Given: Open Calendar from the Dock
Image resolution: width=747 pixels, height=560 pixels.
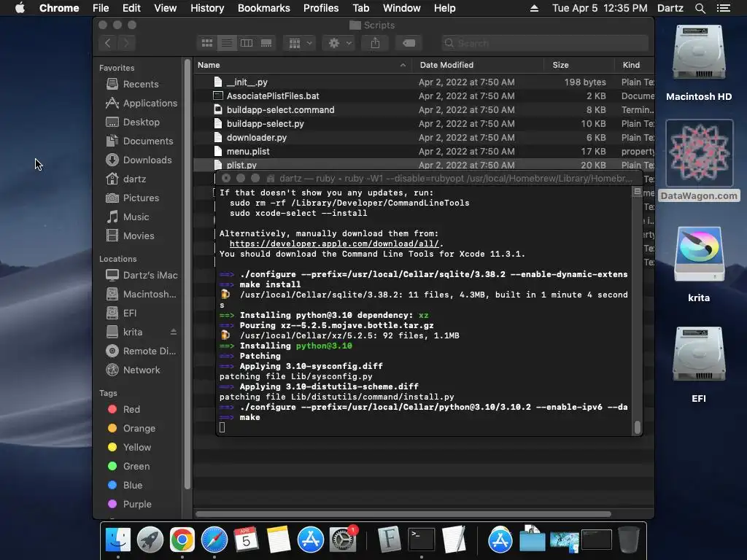Looking at the screenshot, I should 247,540.
